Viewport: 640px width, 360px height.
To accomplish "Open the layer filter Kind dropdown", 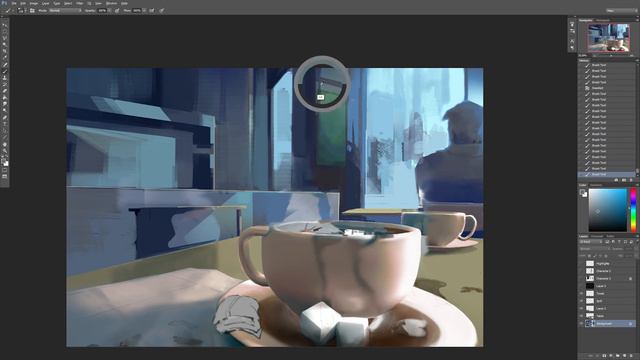I will coord(590,242).
